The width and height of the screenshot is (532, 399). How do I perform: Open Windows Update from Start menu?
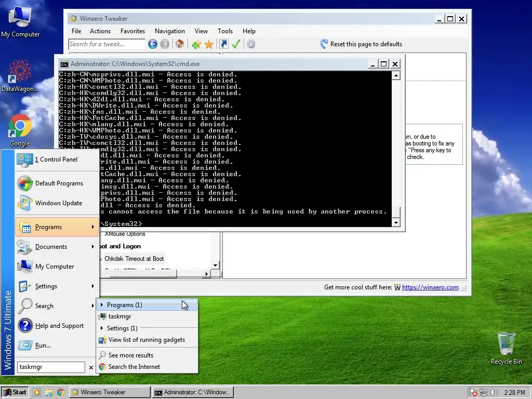tap(57, 203)
